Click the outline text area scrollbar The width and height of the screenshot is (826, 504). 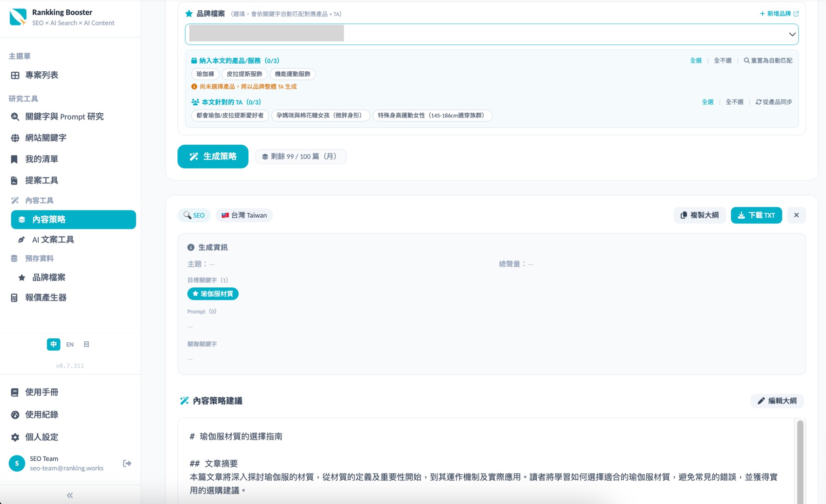pos(800,462)
